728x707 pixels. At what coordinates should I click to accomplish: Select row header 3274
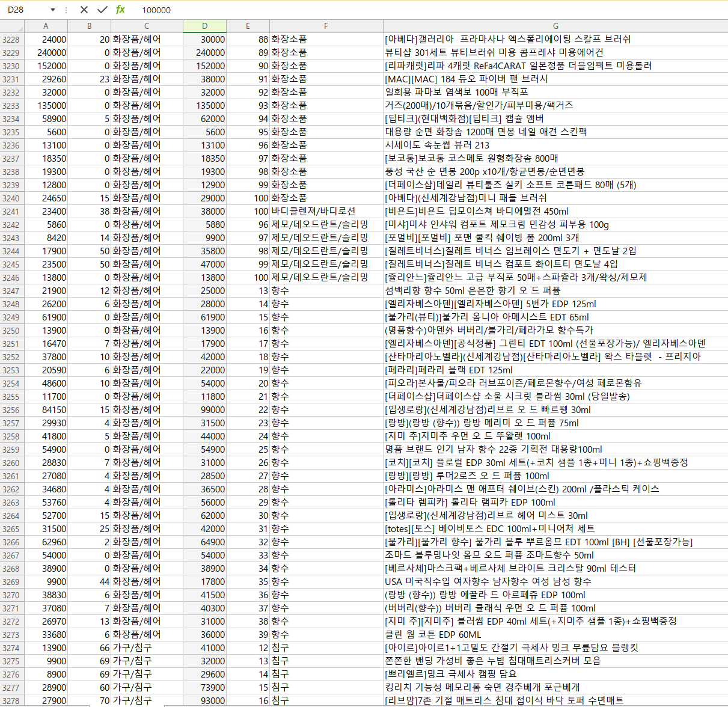pyautogui.click(x=12, y=647)
